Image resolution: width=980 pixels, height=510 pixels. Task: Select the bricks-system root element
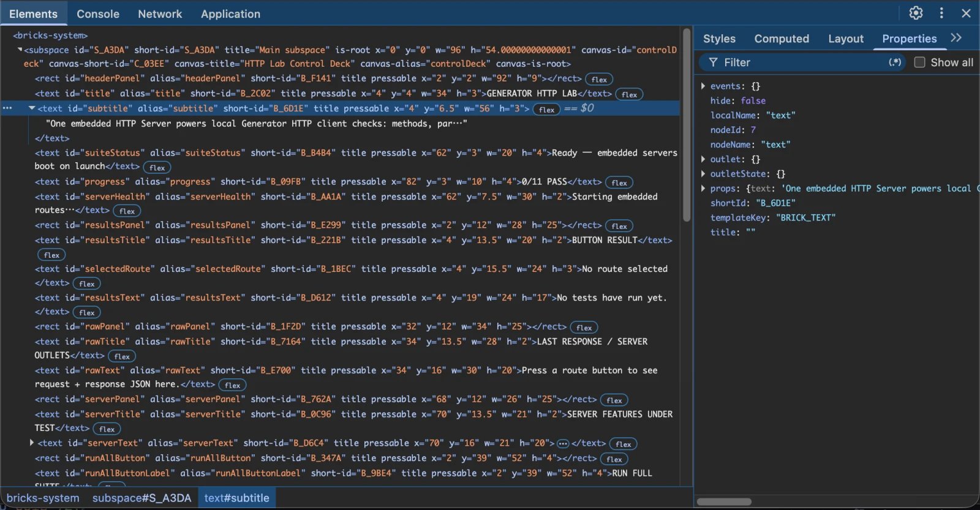[50, 36]
